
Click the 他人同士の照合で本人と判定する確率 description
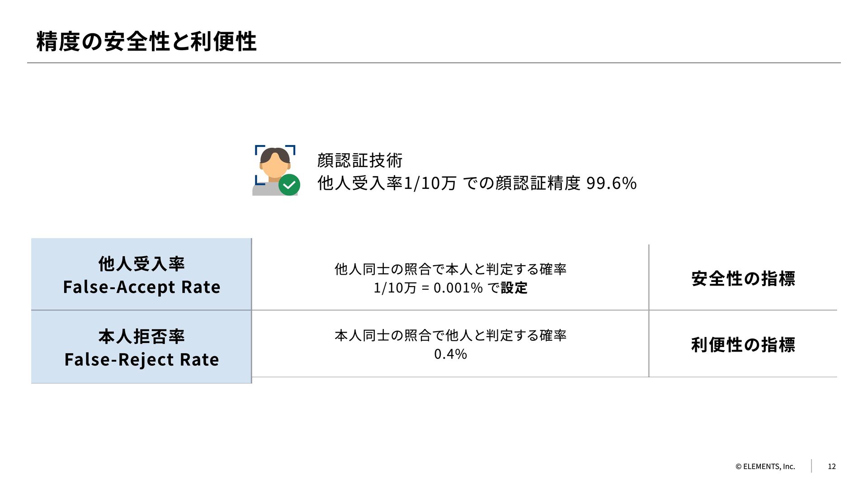click(450, 269)
